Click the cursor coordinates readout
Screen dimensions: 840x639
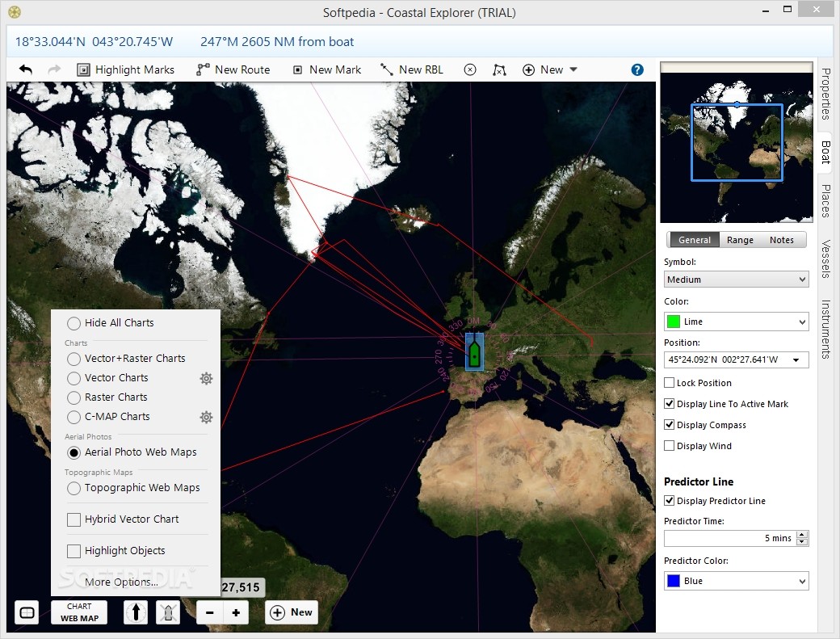(94, 42)
